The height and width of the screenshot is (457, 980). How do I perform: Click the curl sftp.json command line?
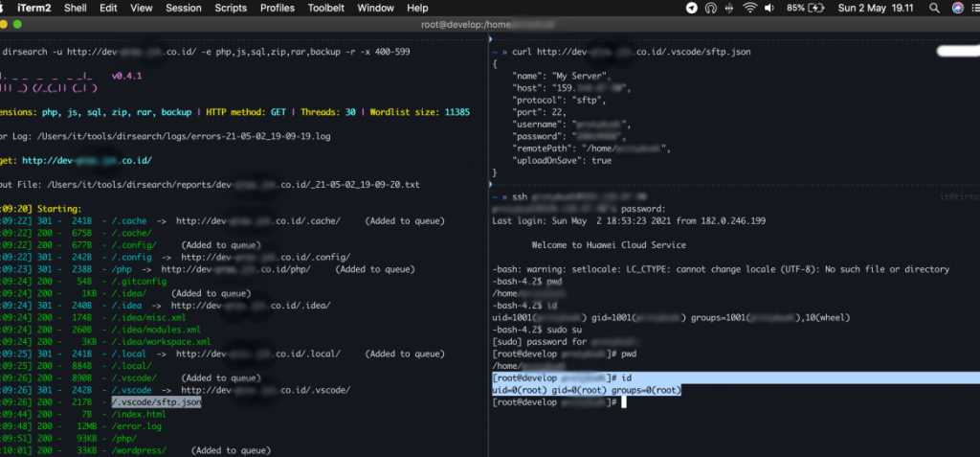(x=631, y=52)
